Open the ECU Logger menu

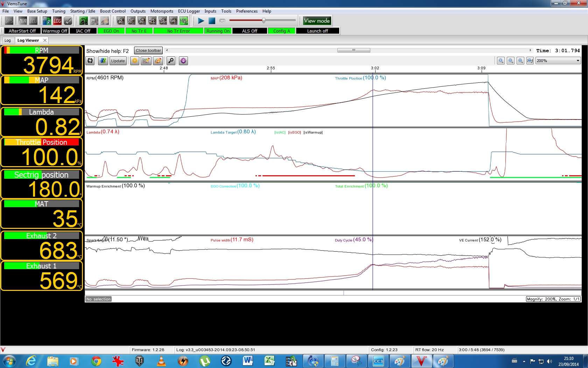[189, 11]
